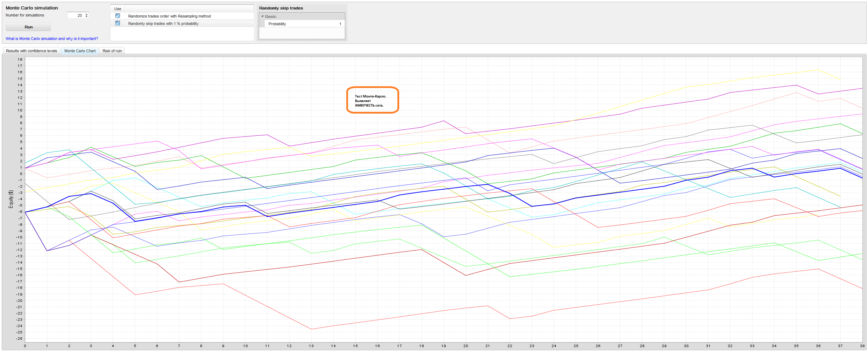Click the 'Monte Carlo simulation' heading
This screenshot has height=352, width=868.
point(32,8)
